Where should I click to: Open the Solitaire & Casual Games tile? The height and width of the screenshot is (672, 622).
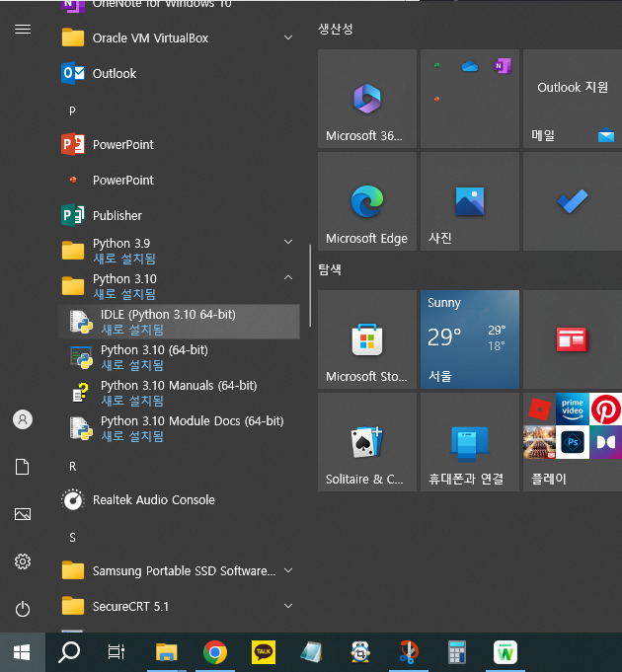[x=367, y=442]
